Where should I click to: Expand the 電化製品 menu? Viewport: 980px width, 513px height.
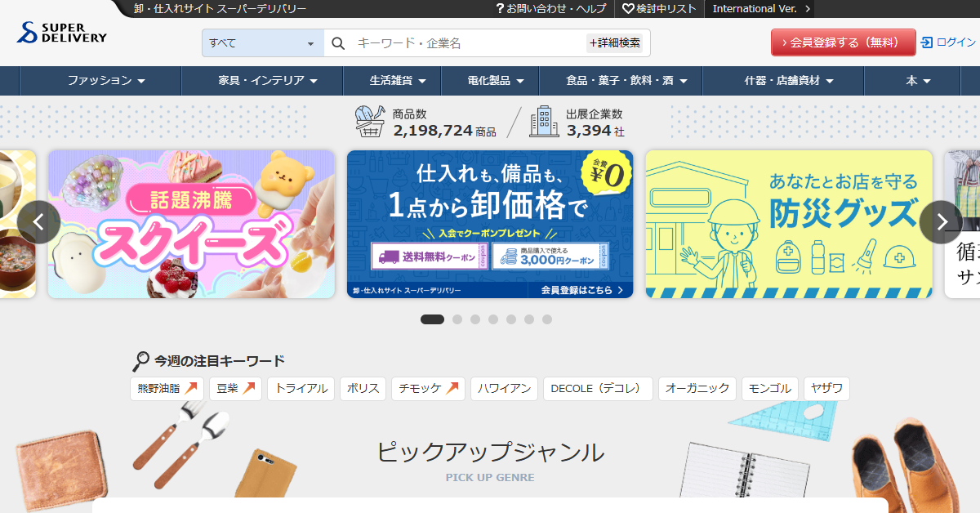496,81
